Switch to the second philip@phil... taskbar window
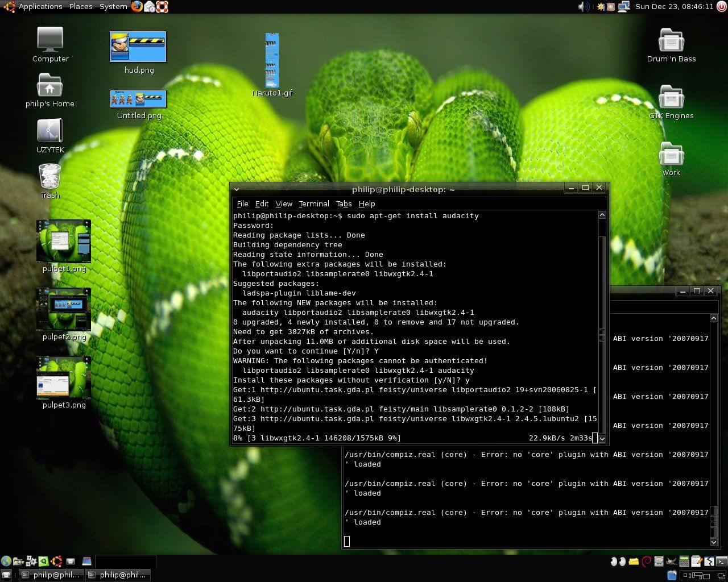Image resolution: width=728 pixels, height=582 pixels. [118, 575]
